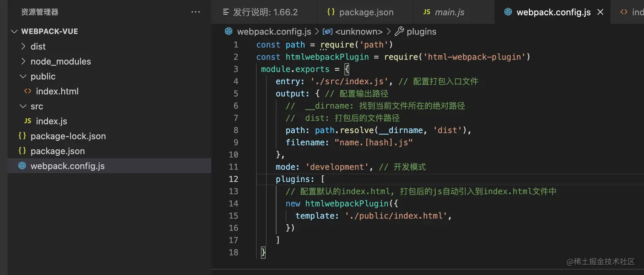
Task: Click webpack icon on webpack.config.js tab
Action: pyautogui.click(x=508, y=12)
